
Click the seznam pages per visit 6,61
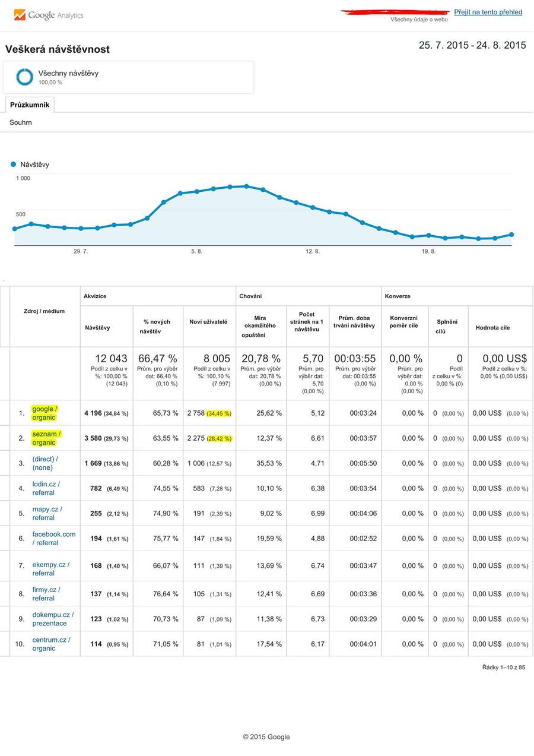pyautogui.click(x=318, y=438)
